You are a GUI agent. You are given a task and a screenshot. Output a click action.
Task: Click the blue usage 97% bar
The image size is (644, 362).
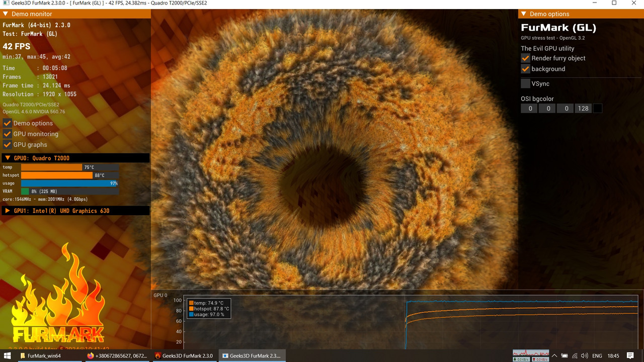coord(69,183)
